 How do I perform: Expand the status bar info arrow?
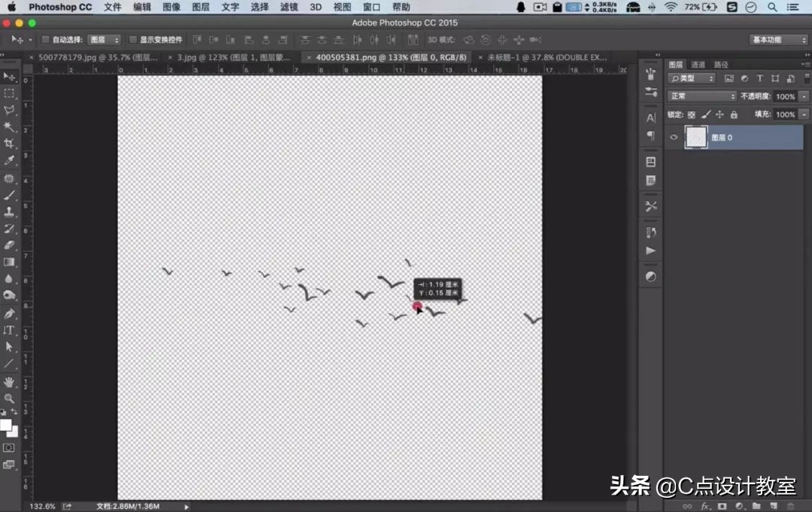coord(186,507)
